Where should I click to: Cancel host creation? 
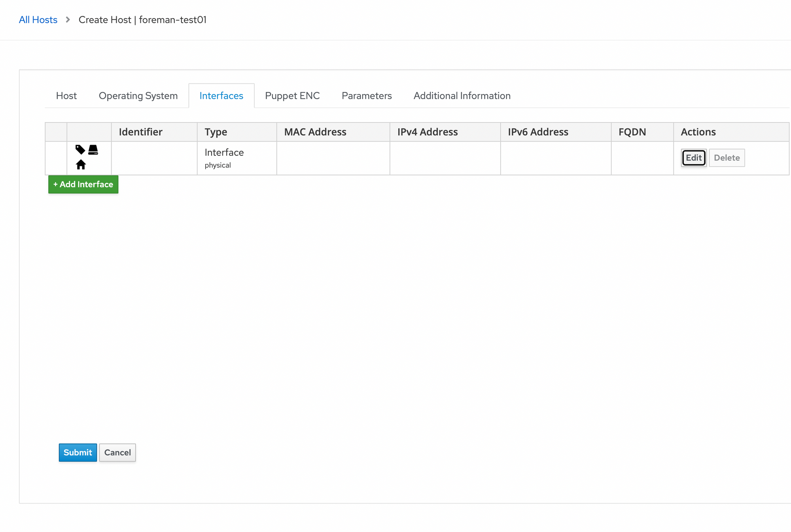117,452
